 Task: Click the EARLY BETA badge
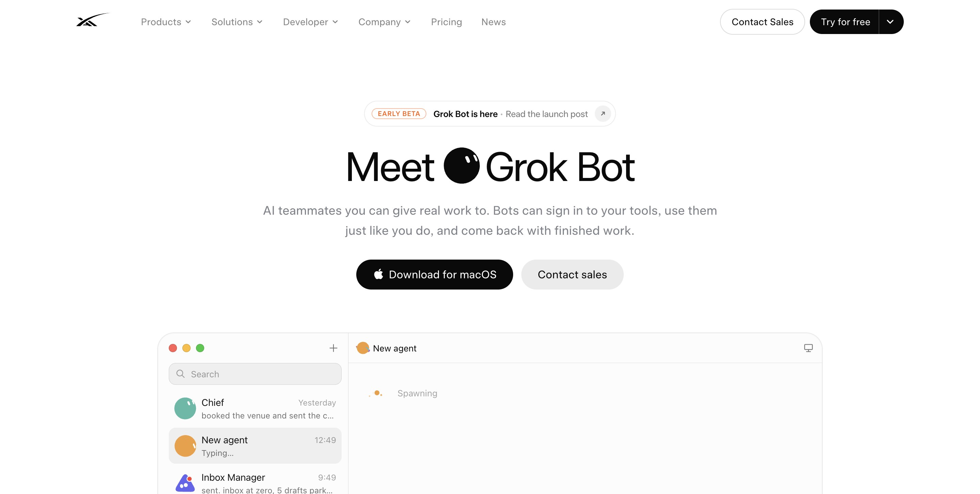(399, 114)
